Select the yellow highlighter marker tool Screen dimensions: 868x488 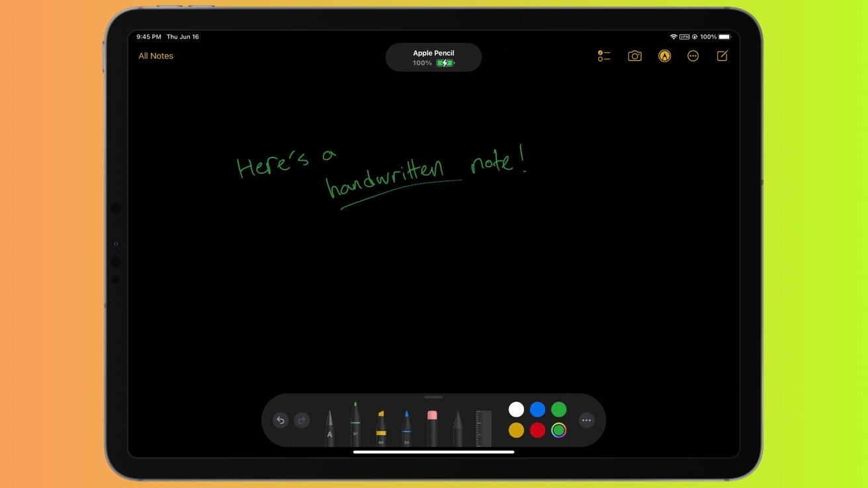pos(381,428)
